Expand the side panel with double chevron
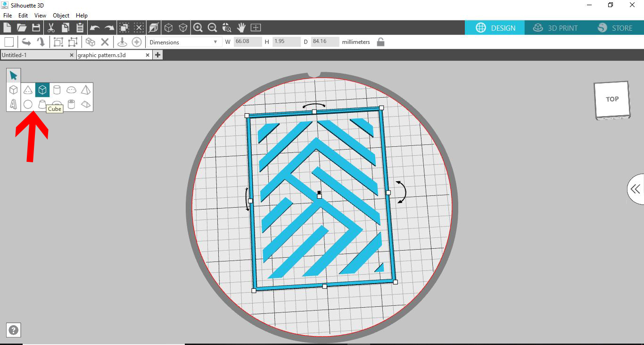 pos(636,189)
